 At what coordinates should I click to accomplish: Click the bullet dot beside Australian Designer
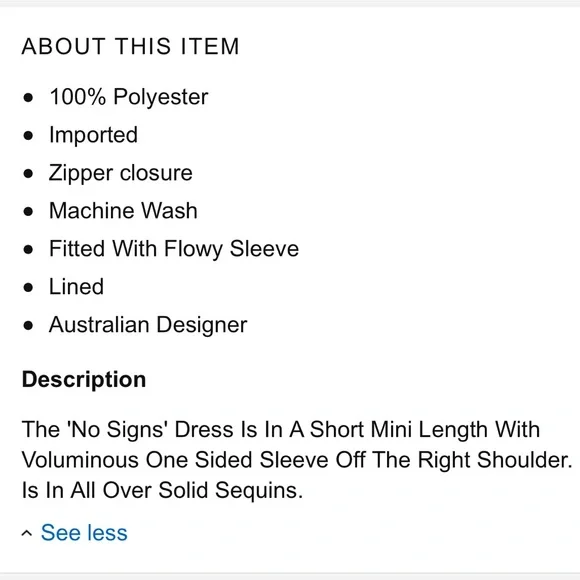[28, 326]
